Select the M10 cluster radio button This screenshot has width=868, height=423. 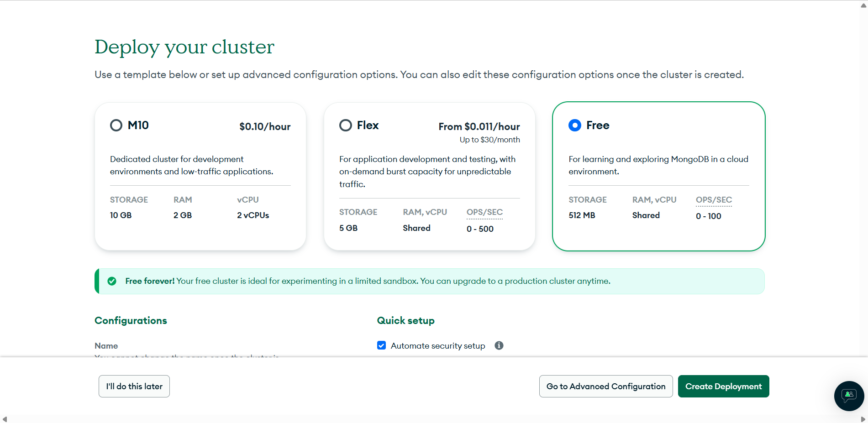point(116,125)
